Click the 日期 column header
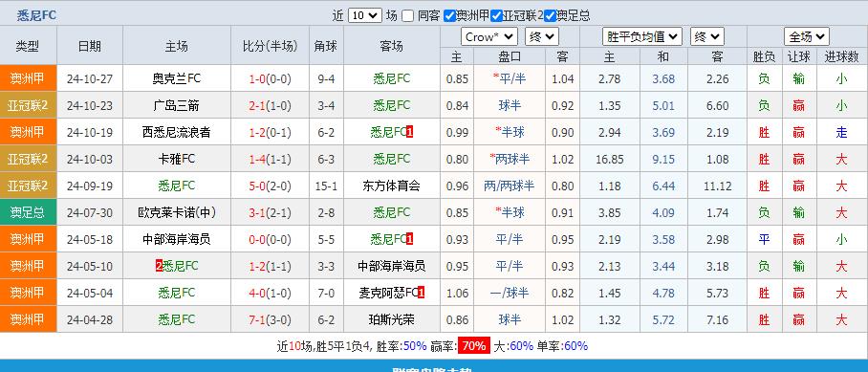 coord(90,46)
